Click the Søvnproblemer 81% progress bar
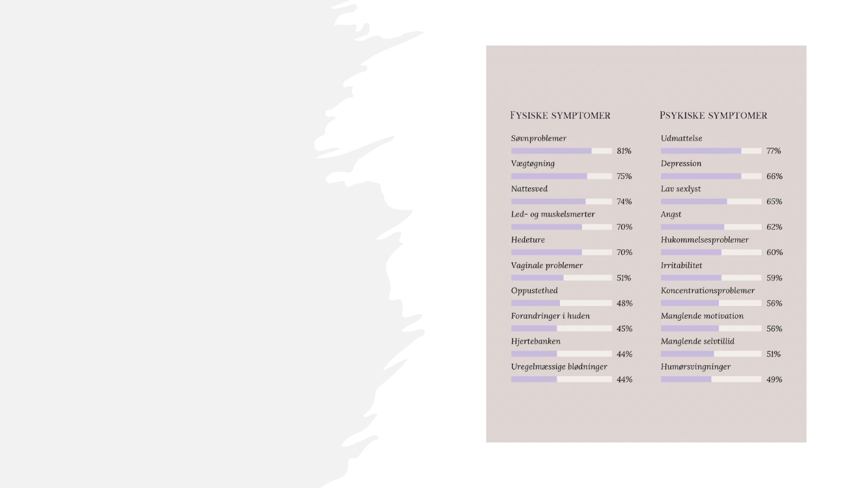 point(561,151)
